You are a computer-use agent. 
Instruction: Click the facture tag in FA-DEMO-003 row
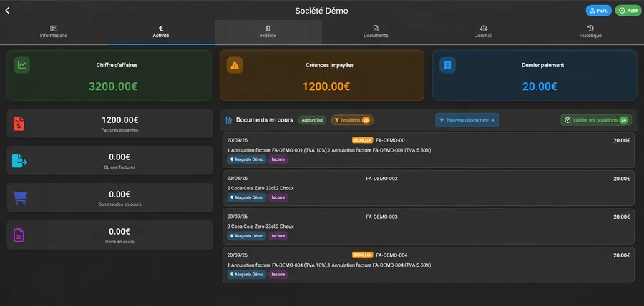tap(278, 236)
